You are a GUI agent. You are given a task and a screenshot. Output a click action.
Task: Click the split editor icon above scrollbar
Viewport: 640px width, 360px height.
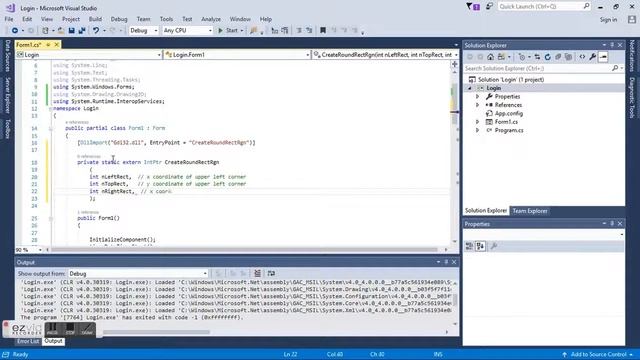point(455,64)
